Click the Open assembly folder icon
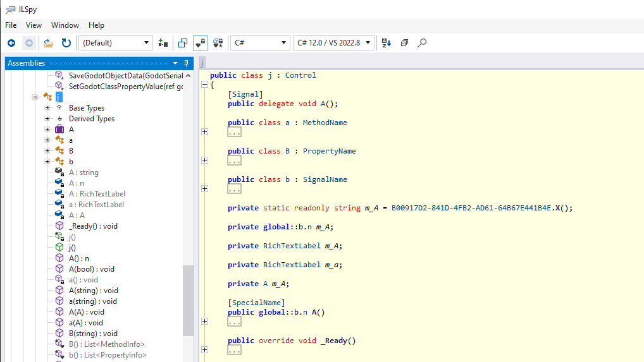Image resolution: width=644 pixels, height=362 pixels. click(x=48, y=43)
